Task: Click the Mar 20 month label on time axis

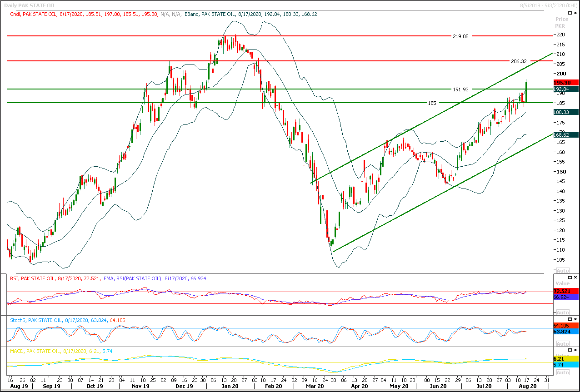Action: pos(315,386)
